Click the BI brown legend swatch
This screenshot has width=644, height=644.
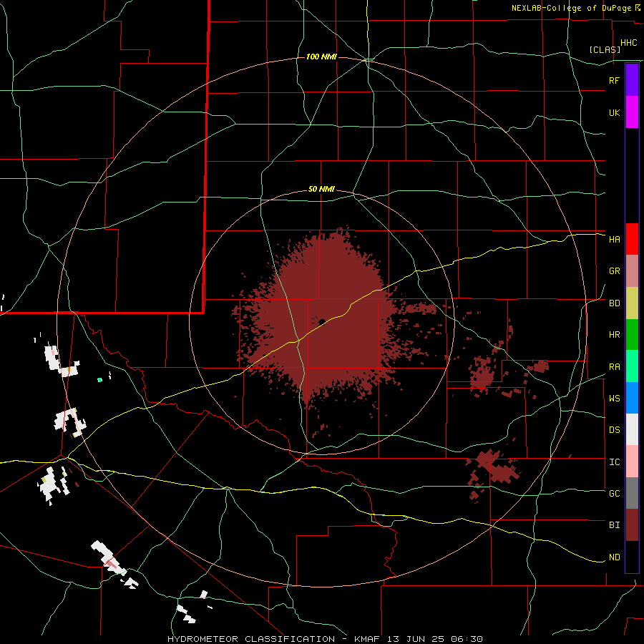(x=632, y=525)
